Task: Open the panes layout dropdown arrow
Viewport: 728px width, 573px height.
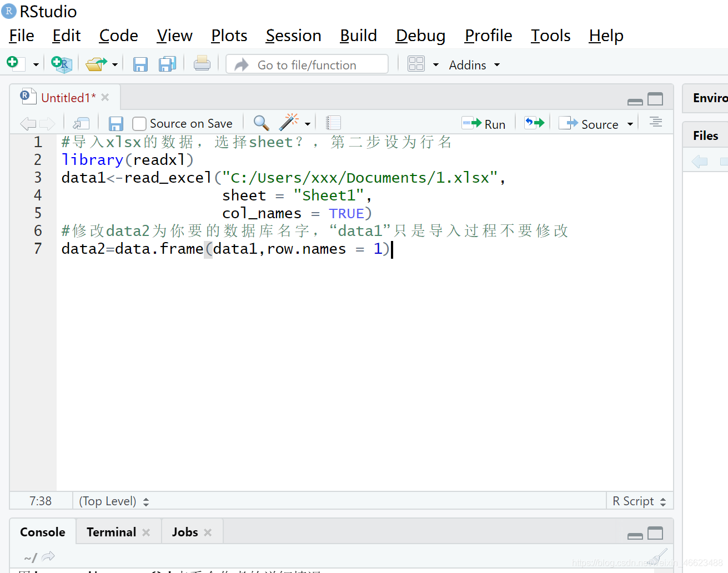Action: pos(436,65)
